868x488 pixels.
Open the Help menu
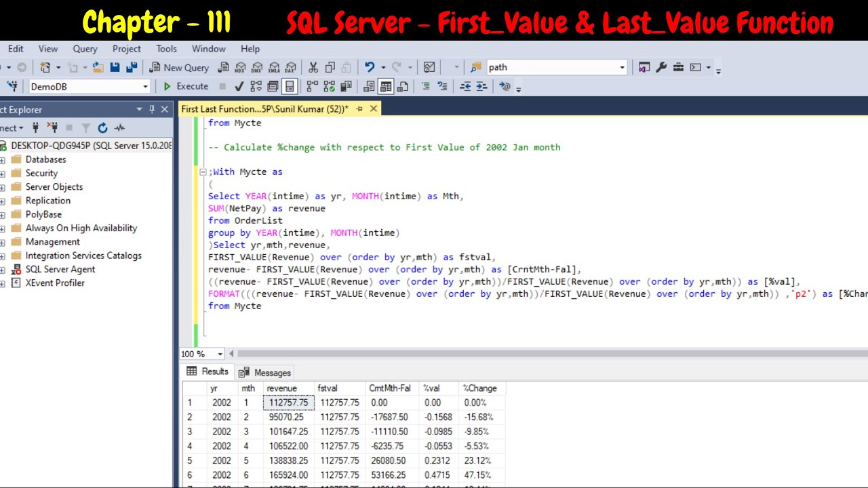pyautogui.click(x=250, y=49)
